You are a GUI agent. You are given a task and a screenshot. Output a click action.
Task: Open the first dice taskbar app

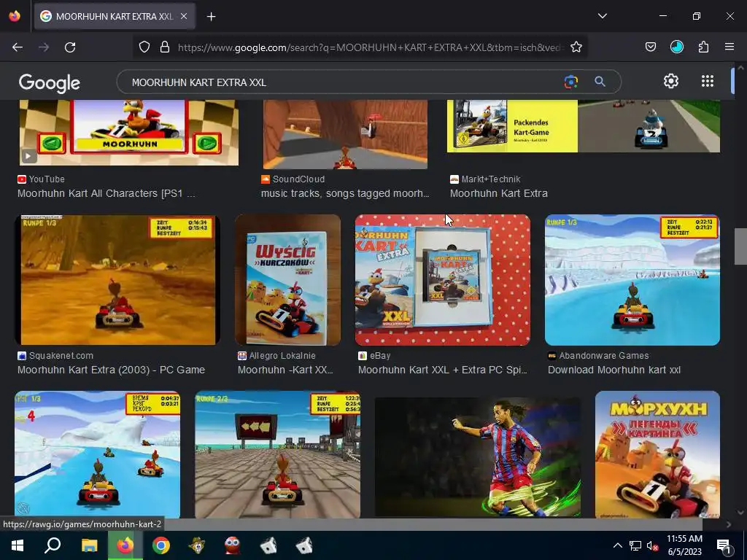click(x=268, y=545)
